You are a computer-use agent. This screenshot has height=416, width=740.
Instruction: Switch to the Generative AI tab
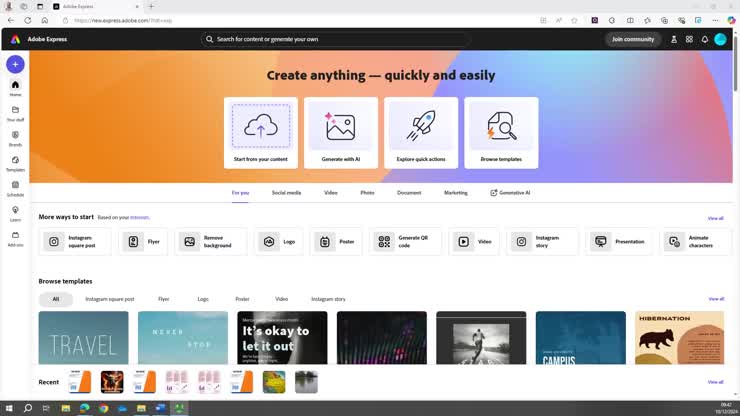(x=510, y=193)
